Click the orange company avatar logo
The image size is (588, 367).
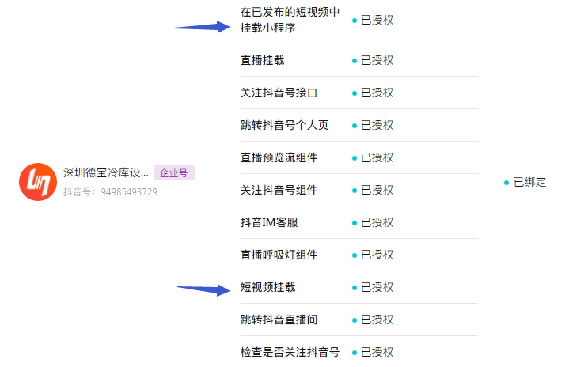point(38,182)
